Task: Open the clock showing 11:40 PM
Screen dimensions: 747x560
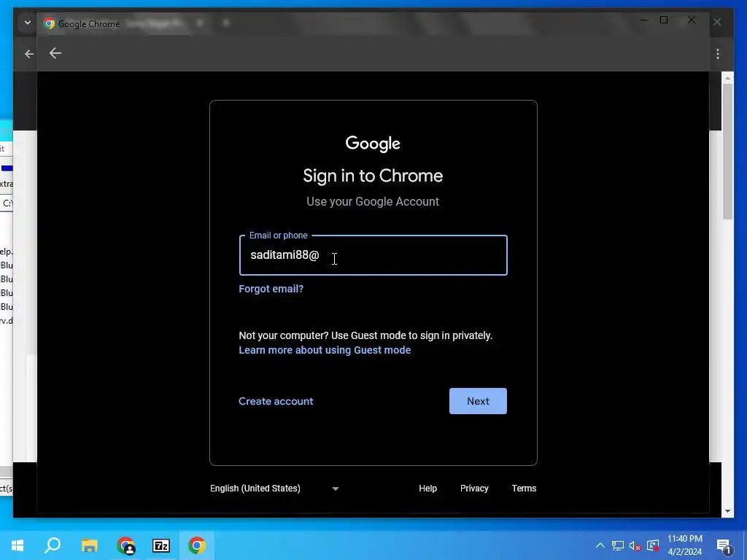Action: point(684,545)
